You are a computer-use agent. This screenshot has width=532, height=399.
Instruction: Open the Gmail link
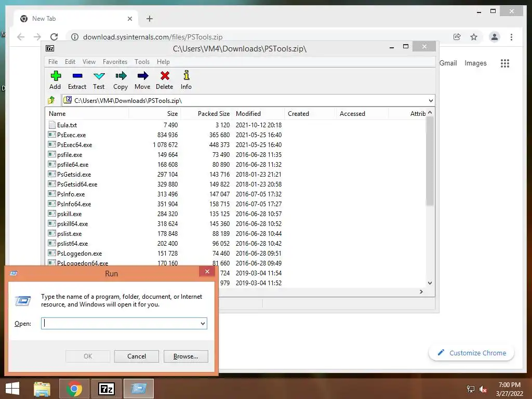448,63
